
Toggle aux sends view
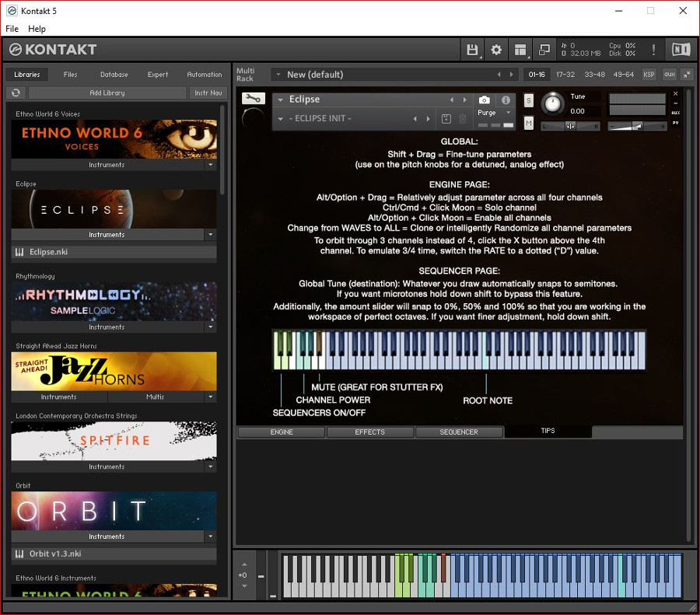pos(669,75)
